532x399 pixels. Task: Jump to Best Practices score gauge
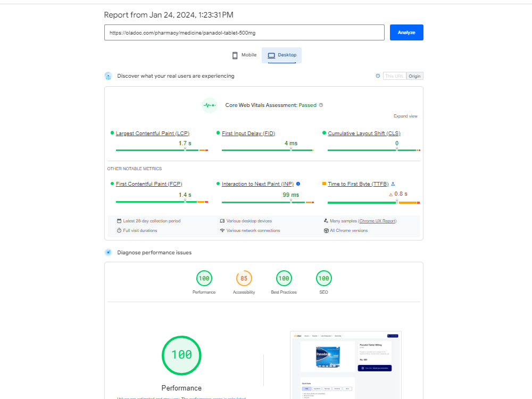coord(284,278)
